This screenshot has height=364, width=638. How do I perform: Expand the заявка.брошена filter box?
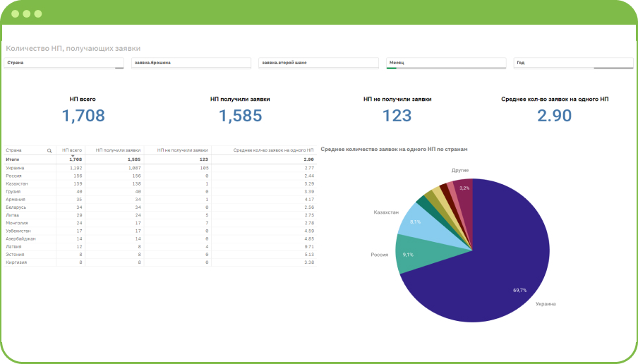click(191, 63)
